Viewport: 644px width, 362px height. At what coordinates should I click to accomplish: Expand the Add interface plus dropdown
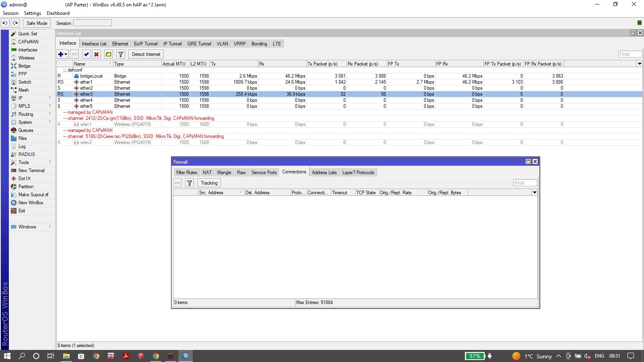(x=63, y=54)
